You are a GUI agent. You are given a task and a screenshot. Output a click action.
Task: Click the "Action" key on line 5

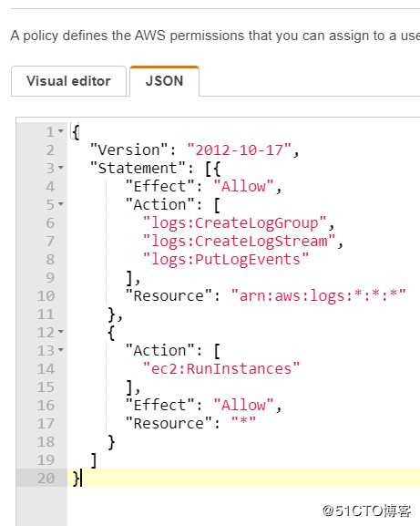[x=159, y=204]
